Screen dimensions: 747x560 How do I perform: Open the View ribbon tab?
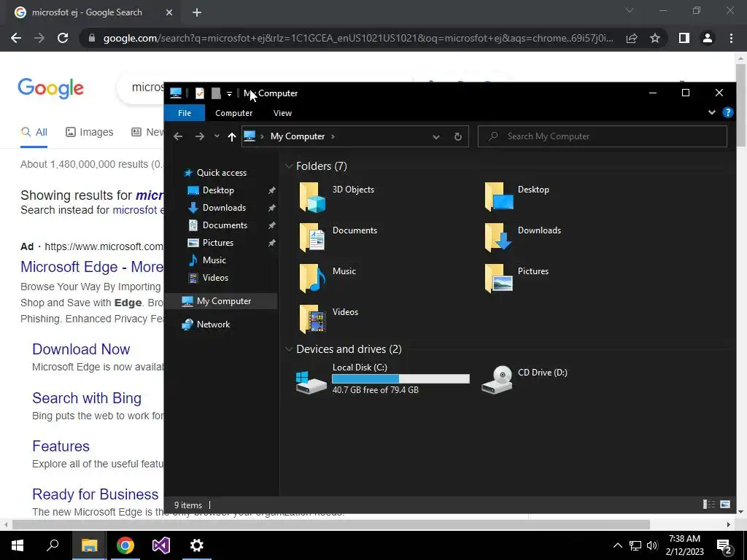tap(282, 113)
